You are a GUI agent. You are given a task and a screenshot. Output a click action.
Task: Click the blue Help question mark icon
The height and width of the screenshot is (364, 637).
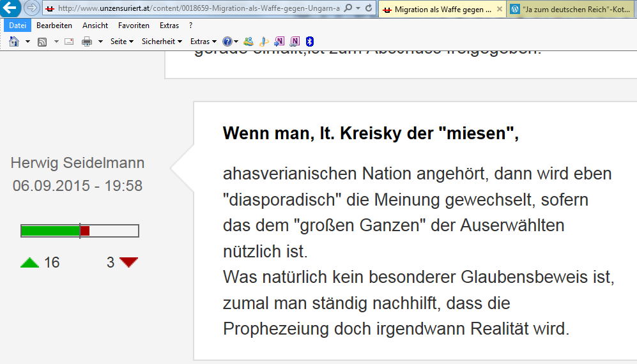point(227,42)
